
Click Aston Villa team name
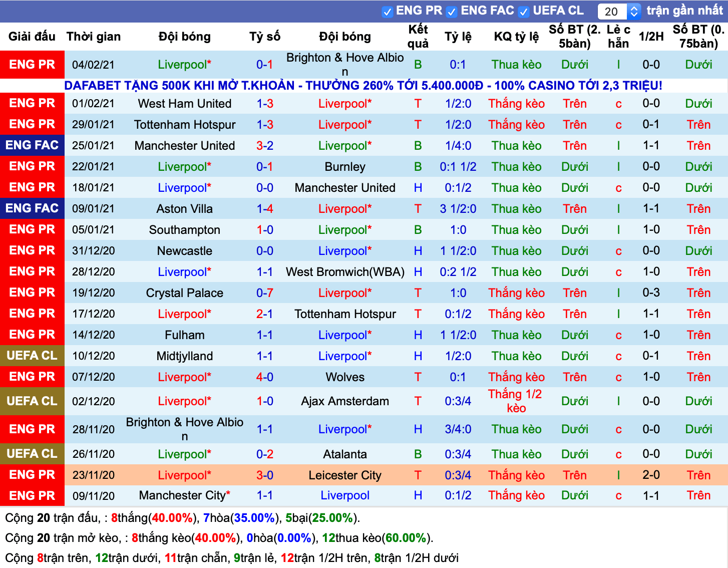185,209
